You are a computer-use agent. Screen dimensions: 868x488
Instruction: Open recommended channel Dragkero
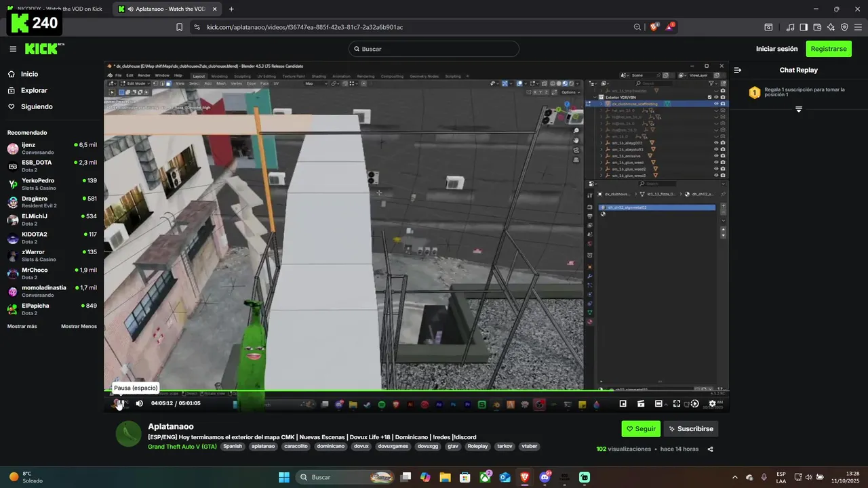pyautogui.click(x=52, y=202)
